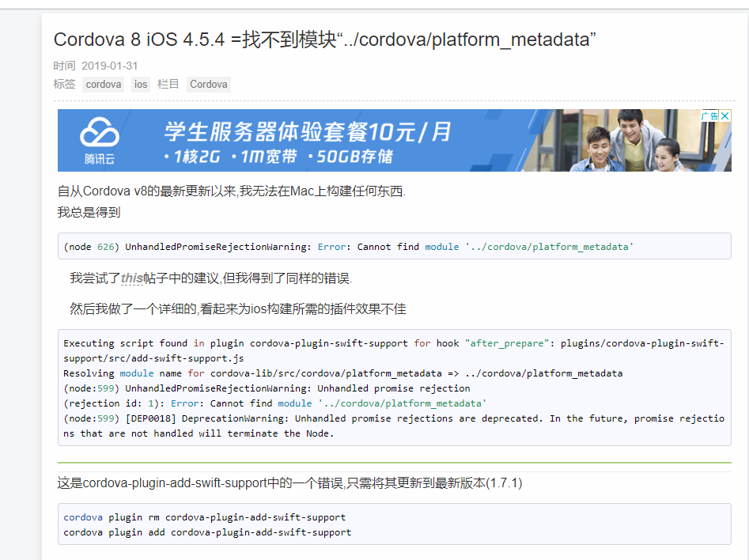The image size is (749, 560).
Task: Click the 广告 ad label icon
Action: coord(709,115)
